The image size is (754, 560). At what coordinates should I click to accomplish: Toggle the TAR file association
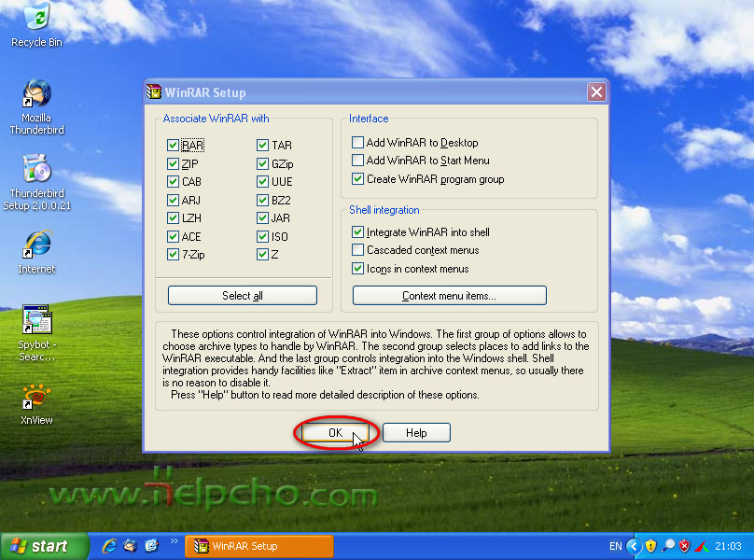pyautogui.click(x=262, y=145)
